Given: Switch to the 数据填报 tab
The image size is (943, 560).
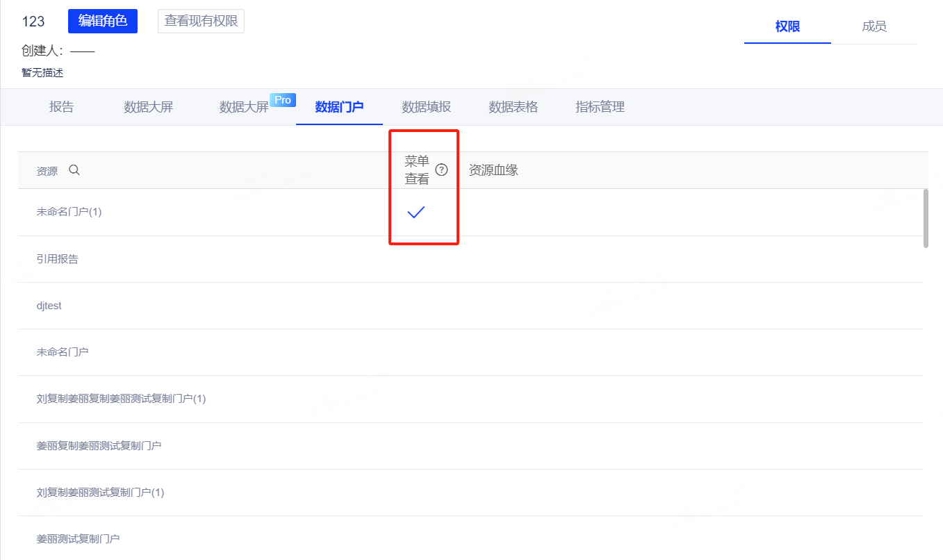Looking at the screenshot, I should click(x=426, y=107).
